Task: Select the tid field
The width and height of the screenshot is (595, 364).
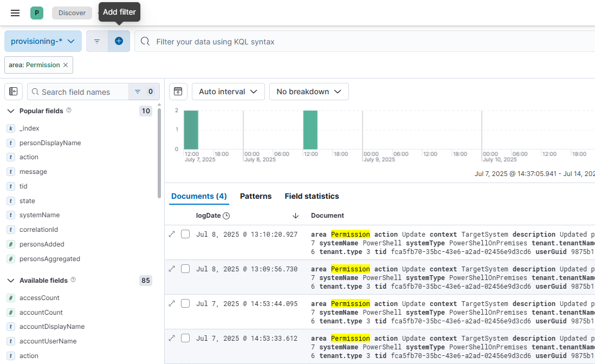Action: [x=23, y=186]
